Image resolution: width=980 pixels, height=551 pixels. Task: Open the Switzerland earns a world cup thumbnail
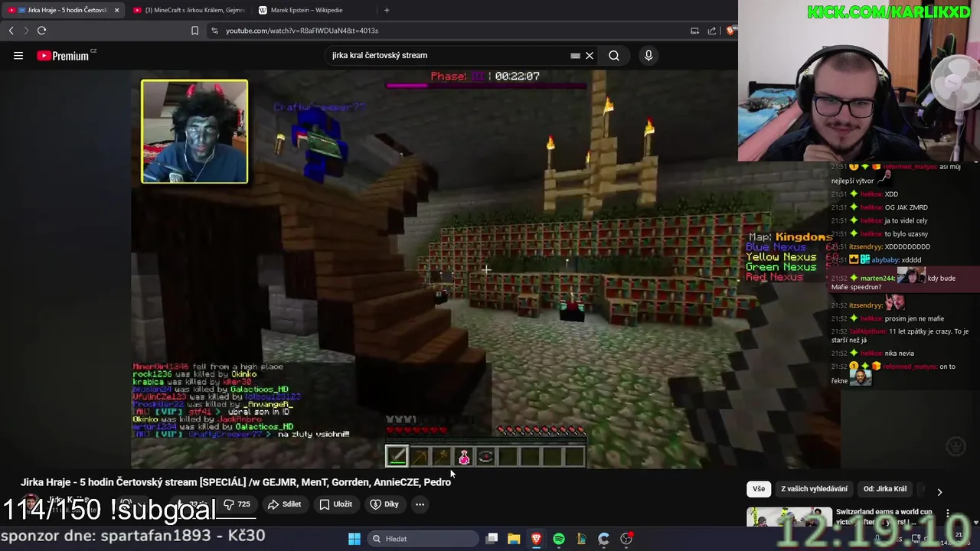789,517
